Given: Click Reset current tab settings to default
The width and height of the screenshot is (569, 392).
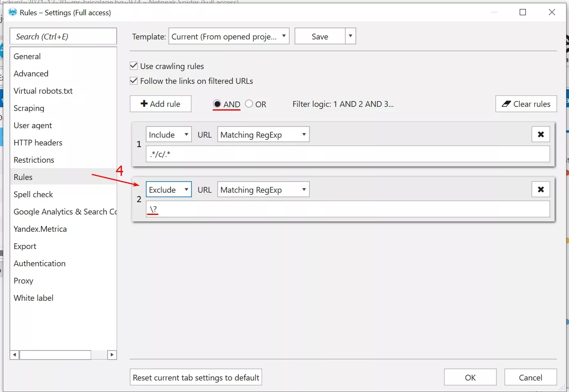Looking at the screenshot, I should point(196,377).
